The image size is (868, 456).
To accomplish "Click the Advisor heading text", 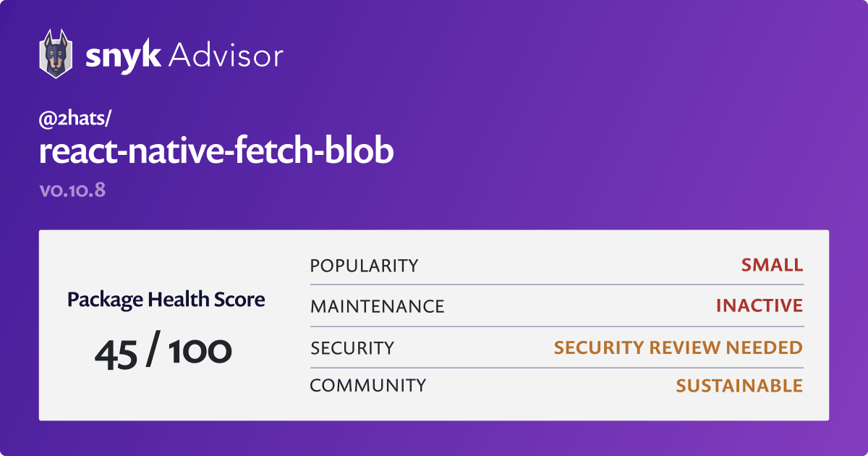I will [225, 55].
